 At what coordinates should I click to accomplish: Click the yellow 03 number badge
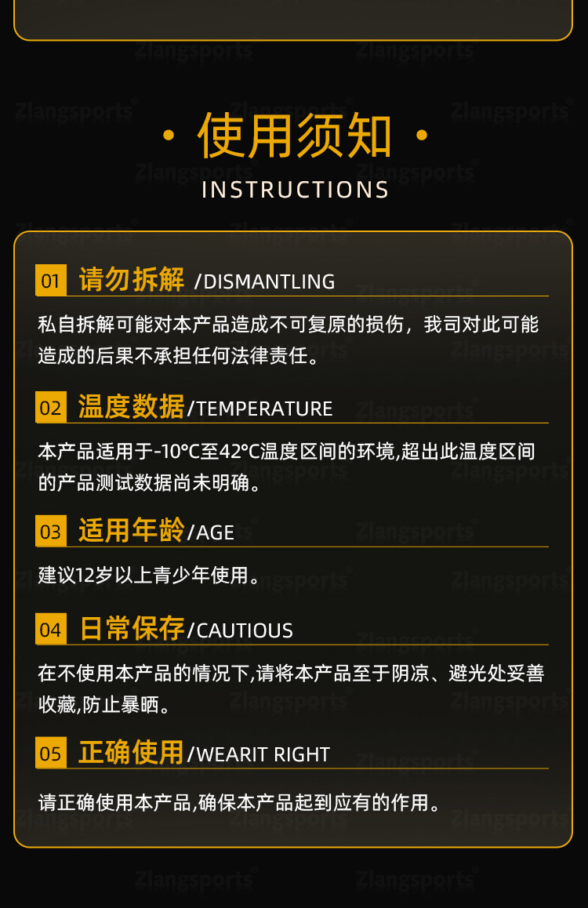point(51,531)
